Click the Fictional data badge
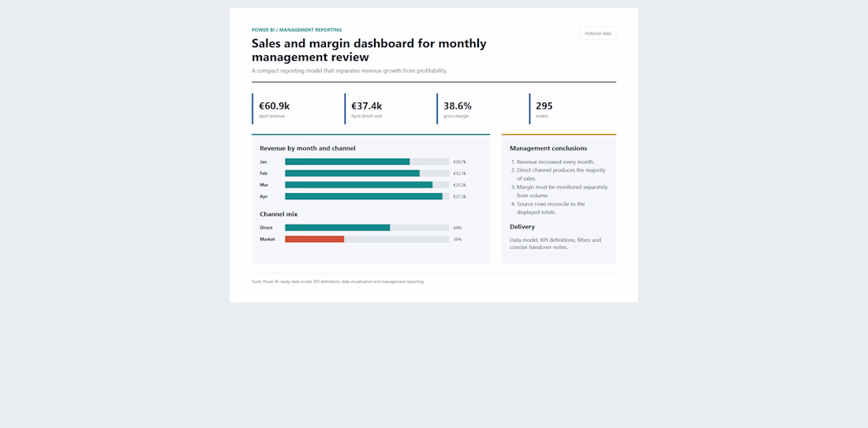Image resolution: width=868 pixels, height=428 pixels. coord(598,33)
